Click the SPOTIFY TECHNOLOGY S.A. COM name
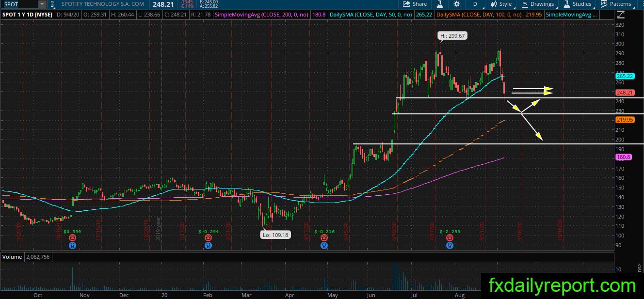This screenshot has width=644, height=299. tap(102, 4)
